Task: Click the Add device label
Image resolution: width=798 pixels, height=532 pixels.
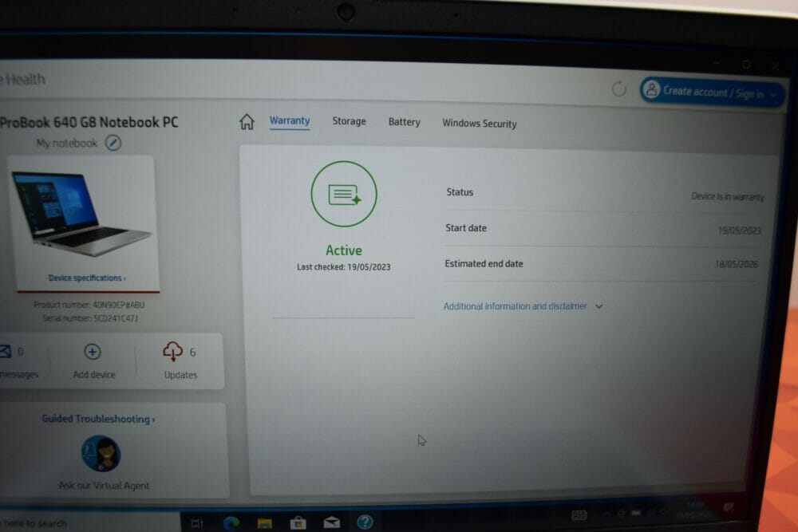Action: (94, 374)
